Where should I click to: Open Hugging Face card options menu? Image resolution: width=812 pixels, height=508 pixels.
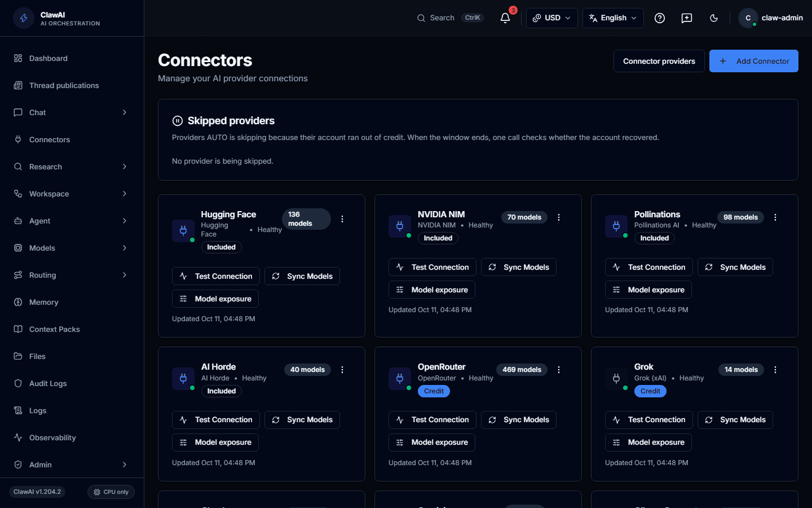click(342, 219)
